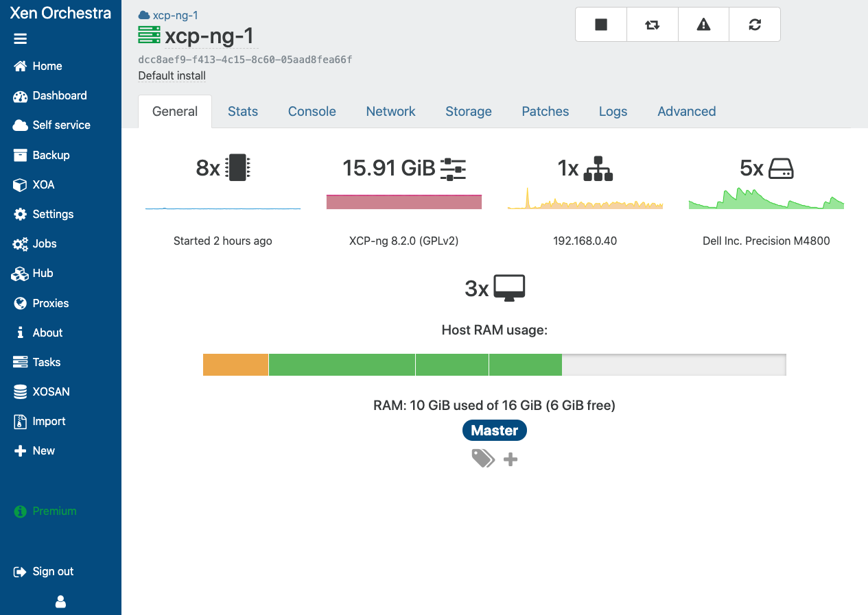Switch to the Stats tab

tap(243, 111)
